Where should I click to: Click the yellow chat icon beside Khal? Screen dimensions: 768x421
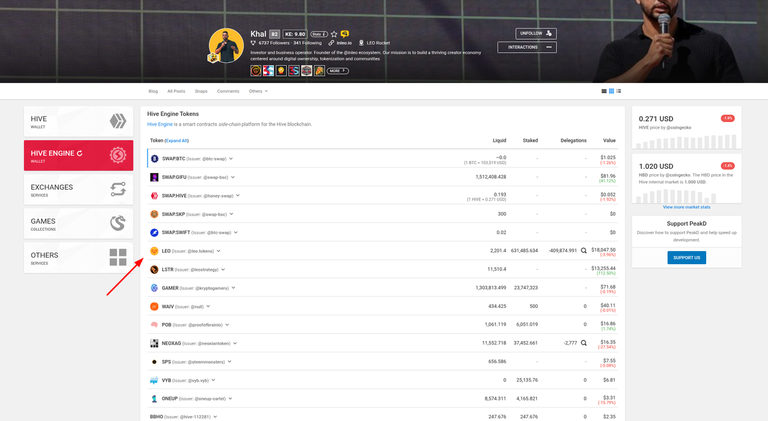point(345,34)
